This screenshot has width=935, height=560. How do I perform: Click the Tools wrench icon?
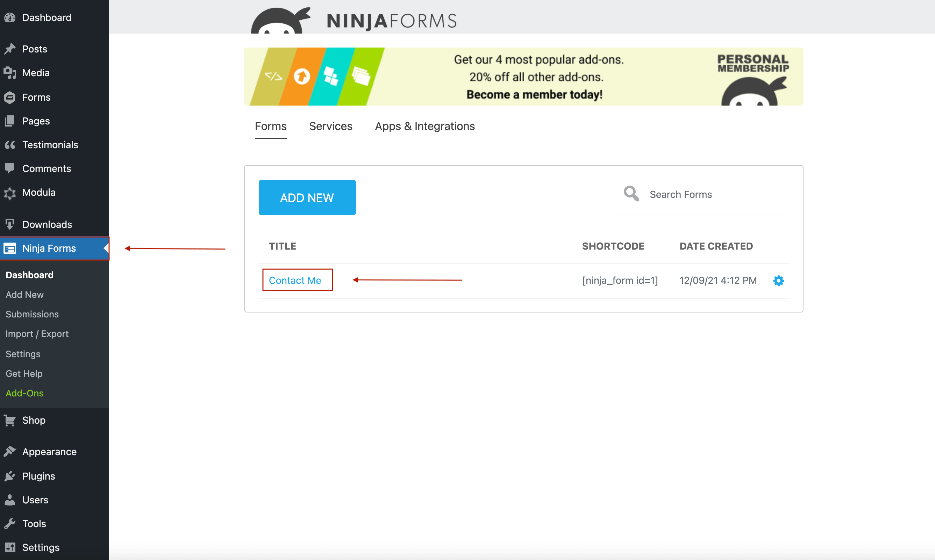coord(10,523)
